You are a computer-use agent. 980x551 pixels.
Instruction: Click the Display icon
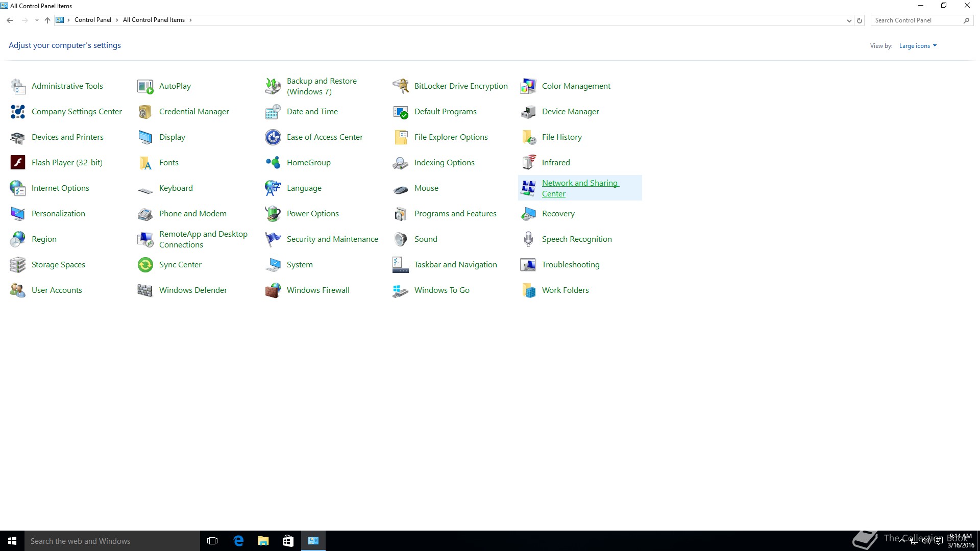click(x=145, y=137)
